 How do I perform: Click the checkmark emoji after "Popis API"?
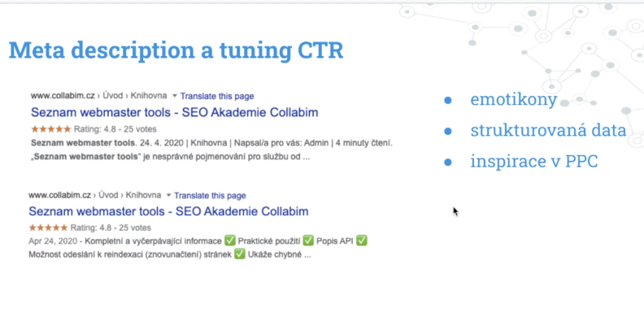[361, 241]
